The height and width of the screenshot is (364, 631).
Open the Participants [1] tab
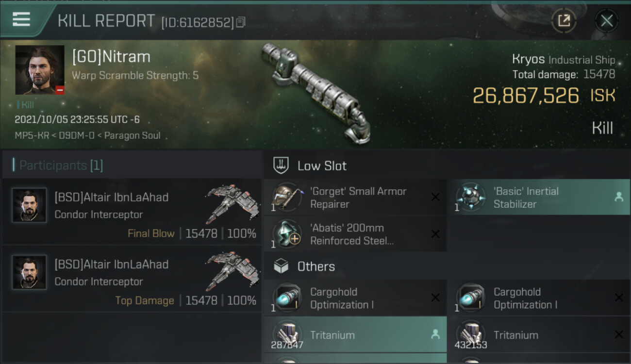tap(61, 165)
